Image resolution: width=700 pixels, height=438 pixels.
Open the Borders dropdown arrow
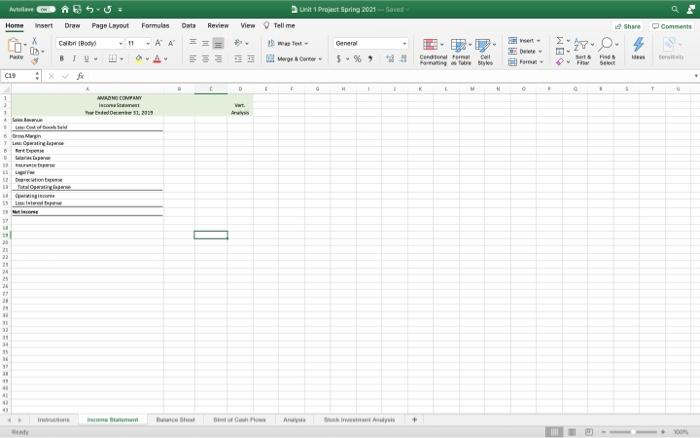pyautogui.click(x=121, y=59)
